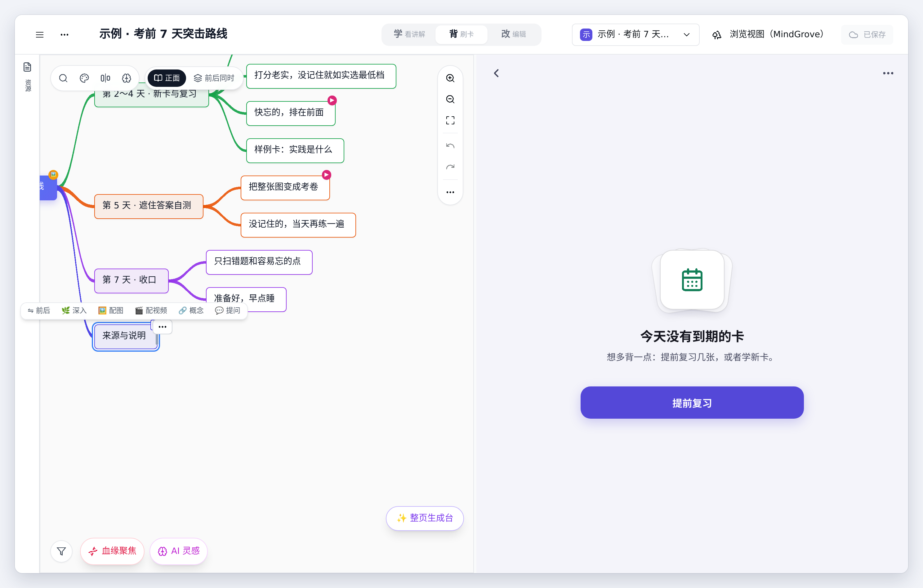Select node 没记住的,当天再练一遍

pos(298,225)
